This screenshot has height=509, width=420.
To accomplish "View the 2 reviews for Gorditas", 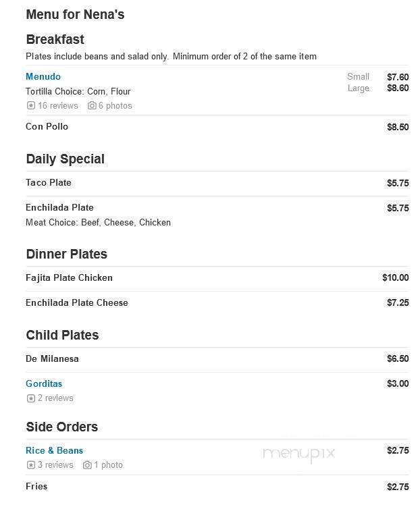I will (x=55, y=398).
